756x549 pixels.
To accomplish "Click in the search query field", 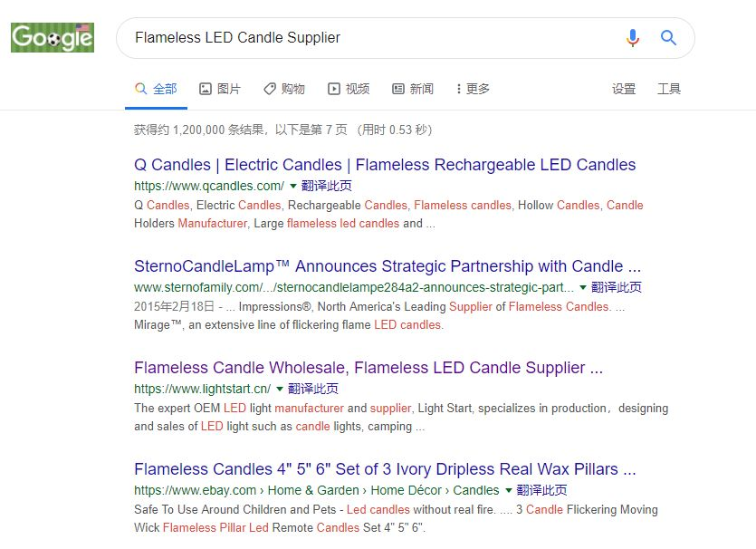I will pyautogui.click(x=362, y=38).
